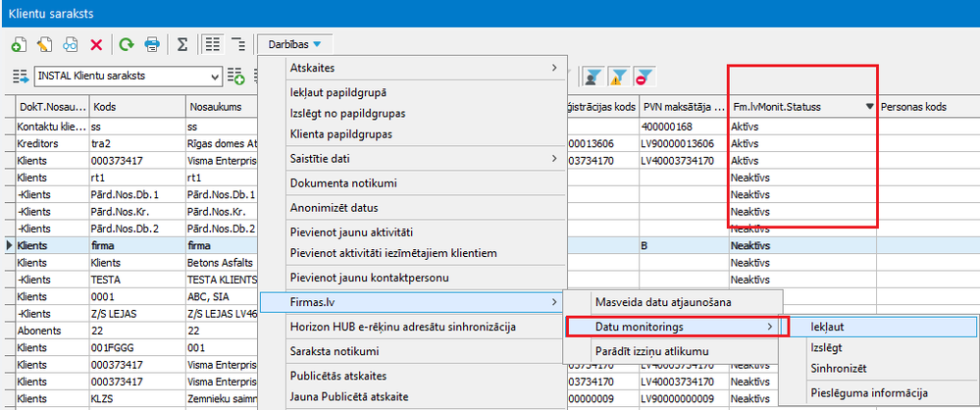Click the view document glasses icon
The width and height of the screenshot is (980, 410).
(x=71, y=44)
